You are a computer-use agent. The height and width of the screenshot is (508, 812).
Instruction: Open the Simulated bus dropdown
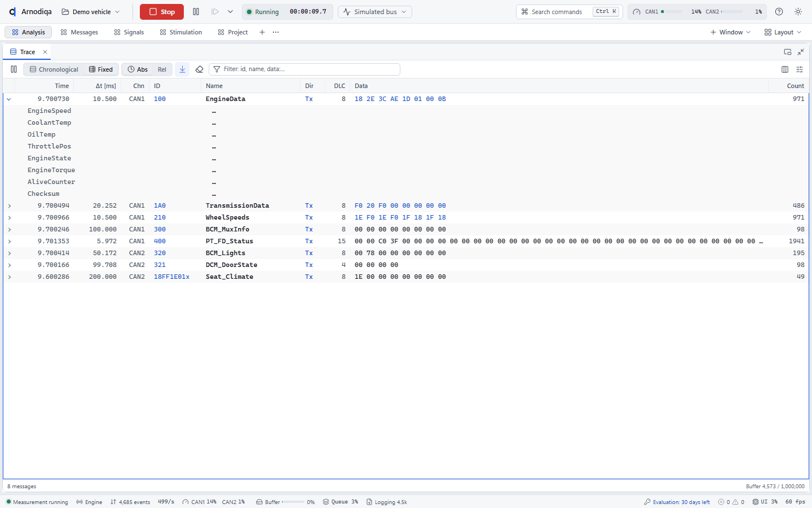(x=375, y=12)
